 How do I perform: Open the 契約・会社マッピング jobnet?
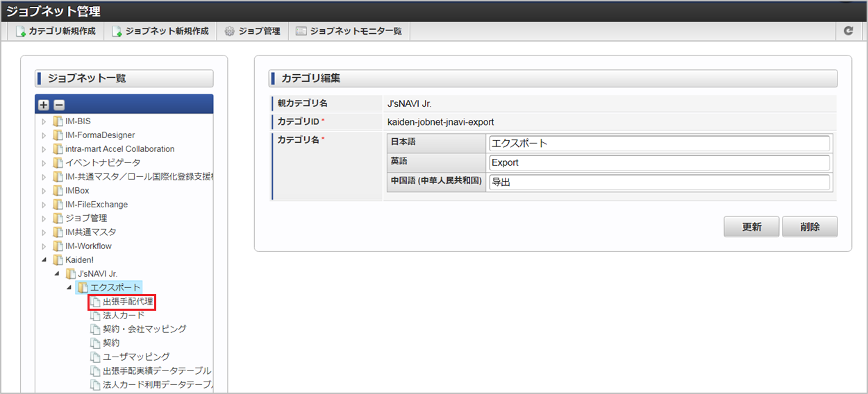(x=144, y=329)
